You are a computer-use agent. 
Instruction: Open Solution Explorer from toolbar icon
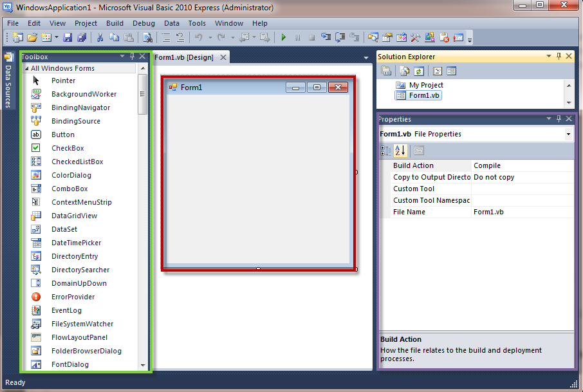click(373, 37)
